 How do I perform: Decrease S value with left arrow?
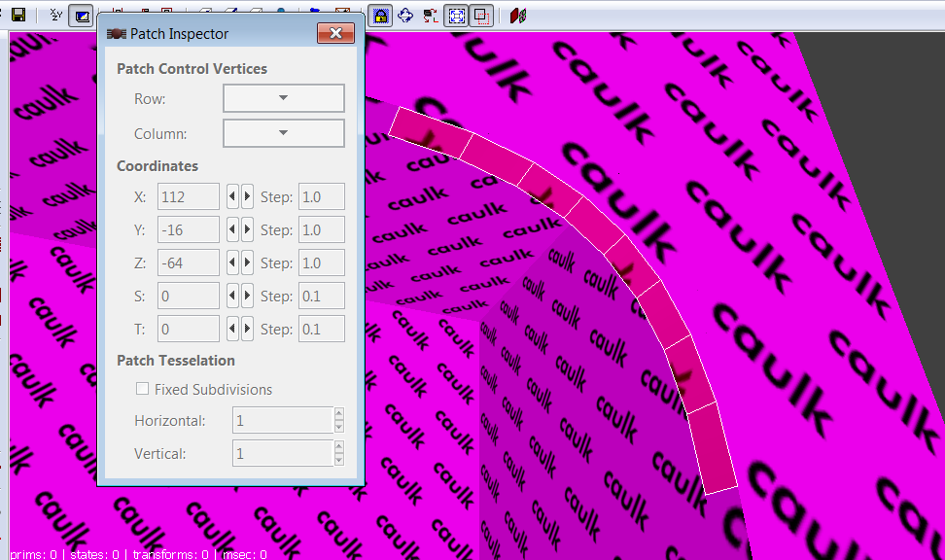pos(232,296)
